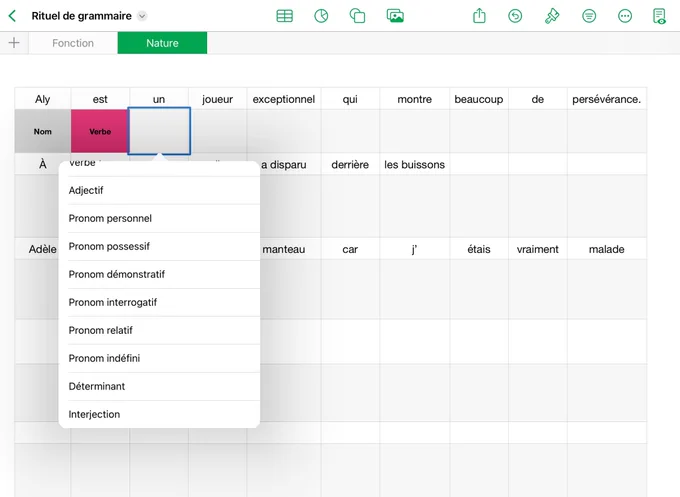
Task: Click the un header cell
Action: coord(159,99)
